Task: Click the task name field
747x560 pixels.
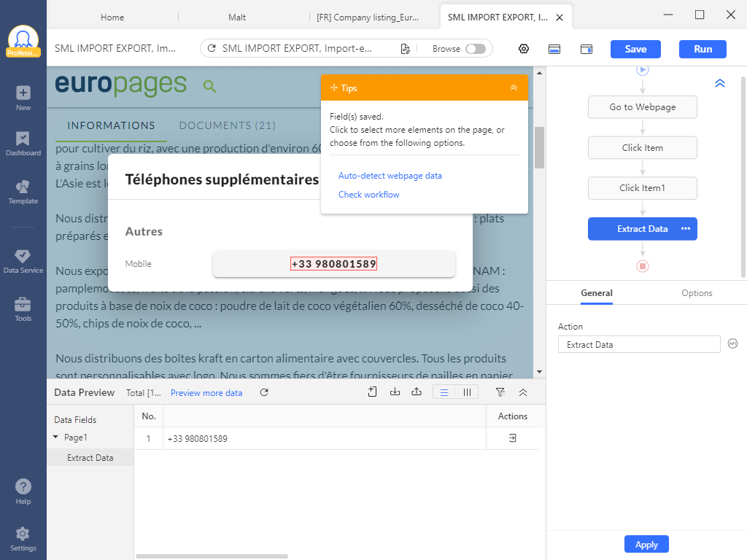Action: [x=115, y=48]
